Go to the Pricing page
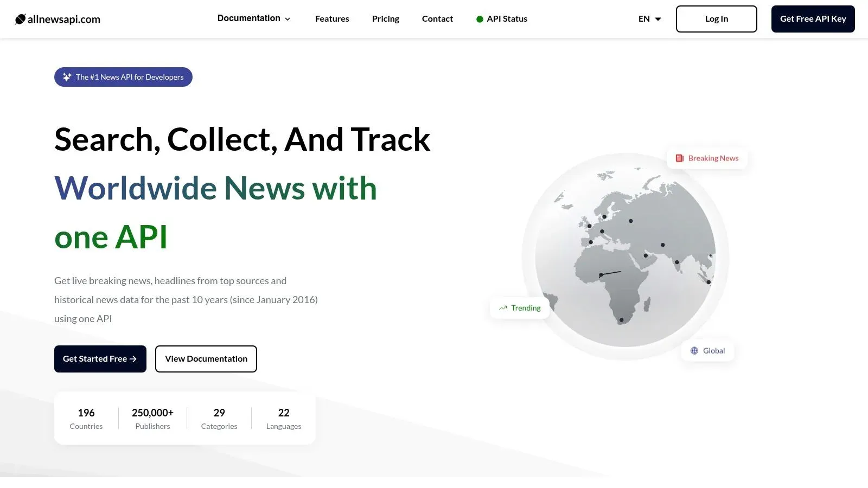This screenshot has width=868, height=488. tap(386, 19)
